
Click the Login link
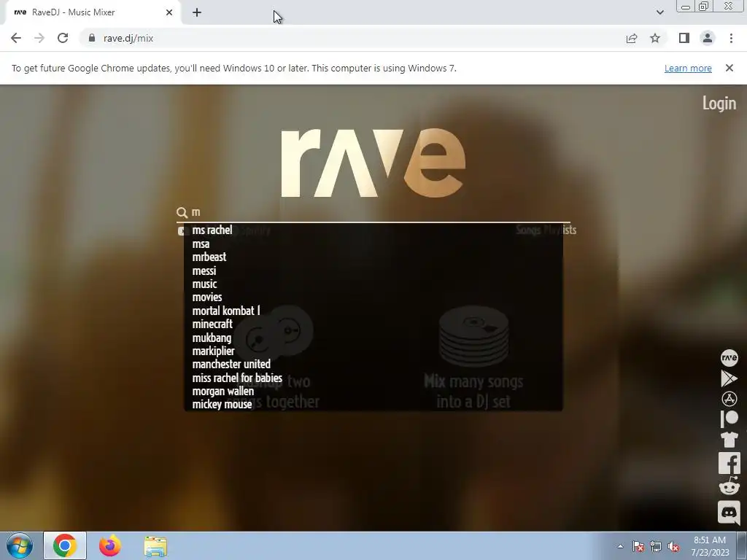tap(719, 103)
